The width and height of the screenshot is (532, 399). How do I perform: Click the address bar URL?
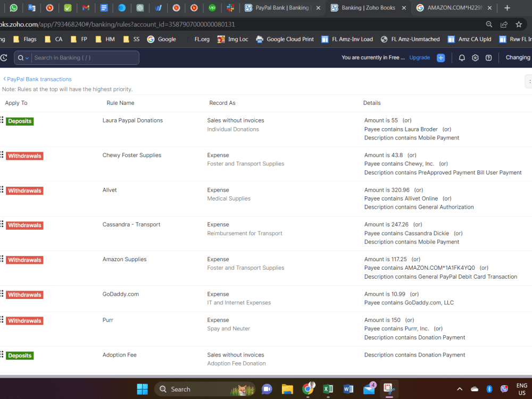(117, 24)
